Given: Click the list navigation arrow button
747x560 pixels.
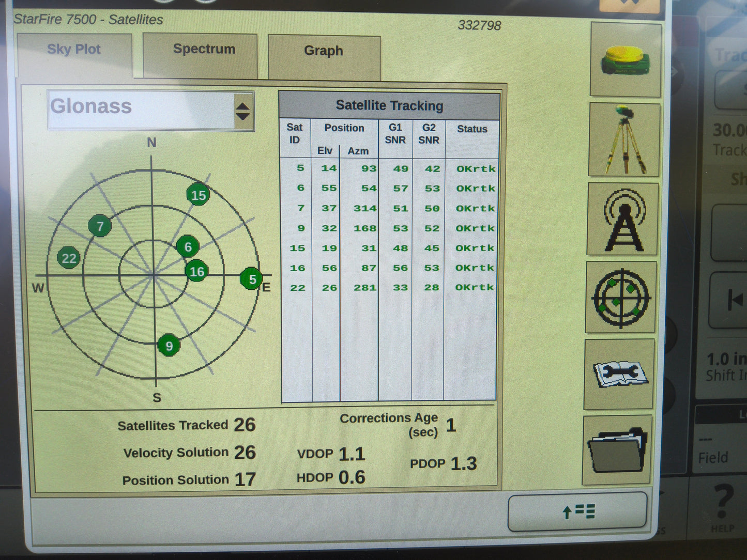Looking at the screenshot, I should tap(577, 511).
